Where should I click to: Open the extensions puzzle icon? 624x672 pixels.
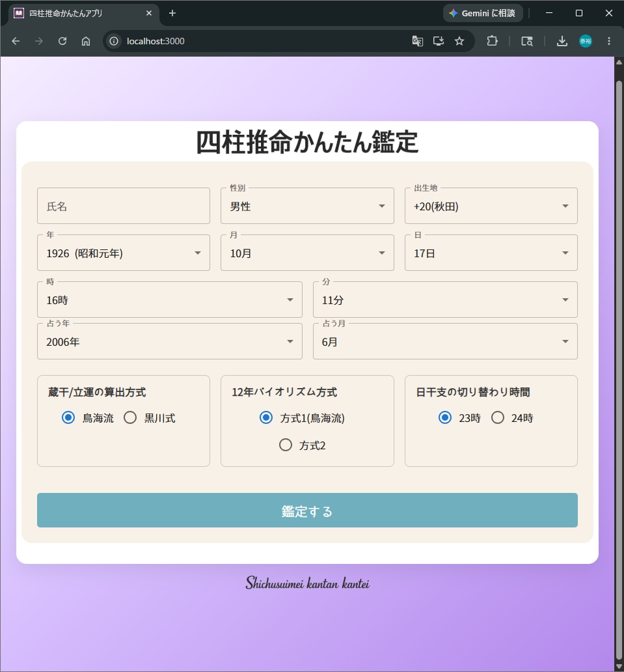(x=492, y=41)
